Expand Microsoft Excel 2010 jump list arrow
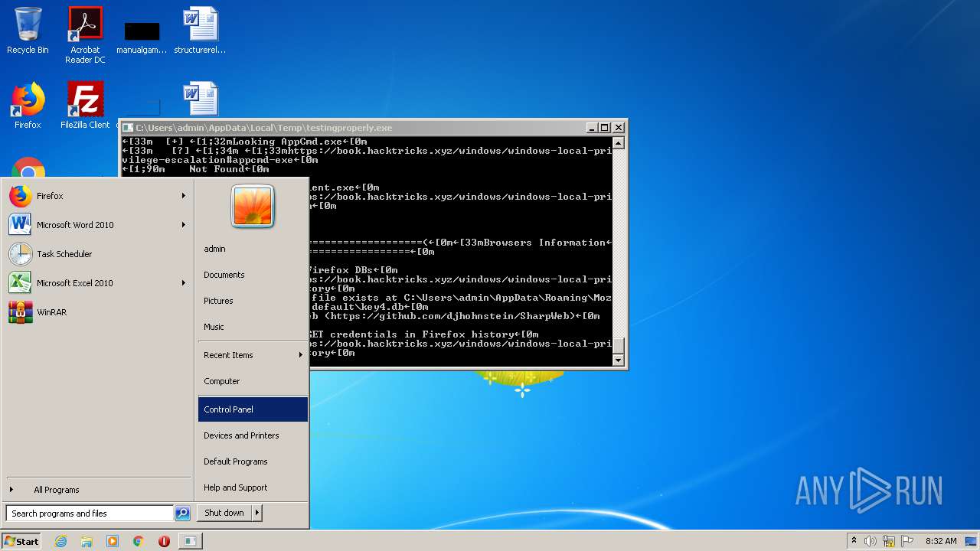Viewport: 980px width, 551px height. pos(184,283)
